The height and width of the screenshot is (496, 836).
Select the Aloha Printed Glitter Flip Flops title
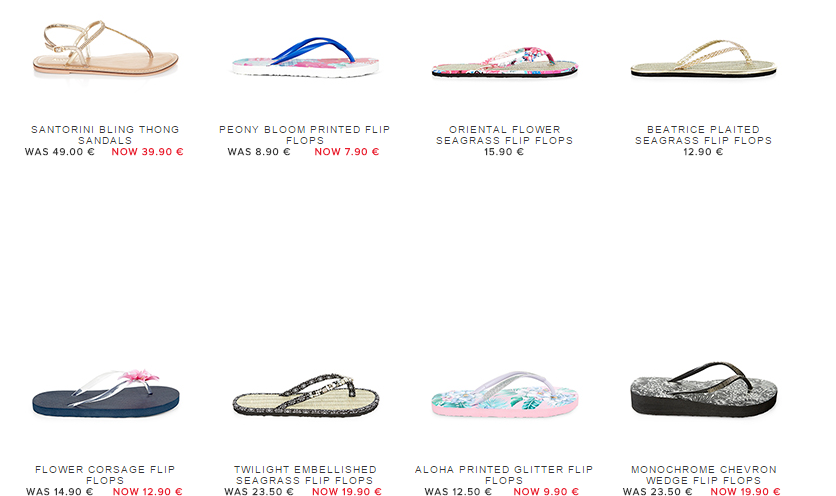504,475
